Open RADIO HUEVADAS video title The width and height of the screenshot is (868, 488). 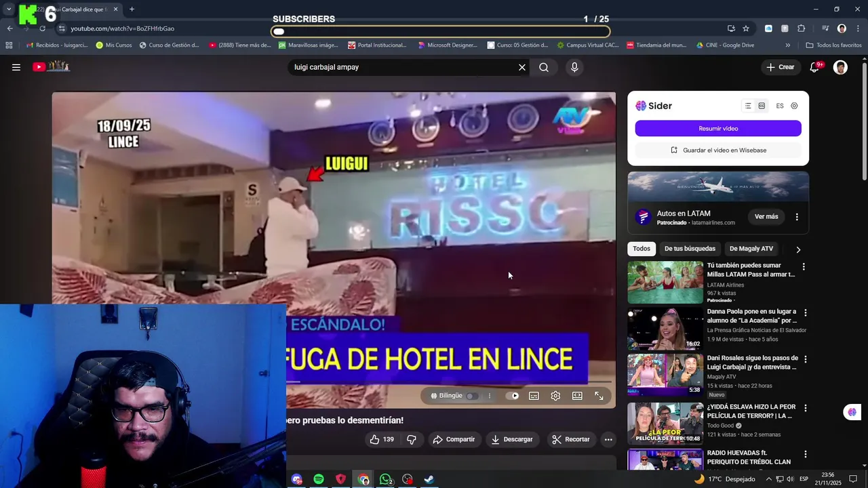click(x=749, y=457)
